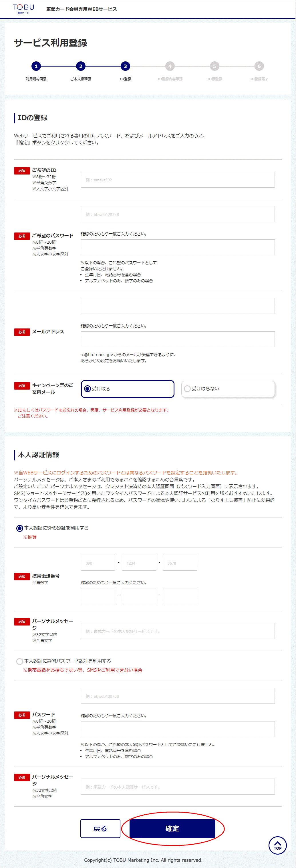Click the キャンペーン等のご案内メール label
This screenshot has height=868, width=296.
coord(52,388)
